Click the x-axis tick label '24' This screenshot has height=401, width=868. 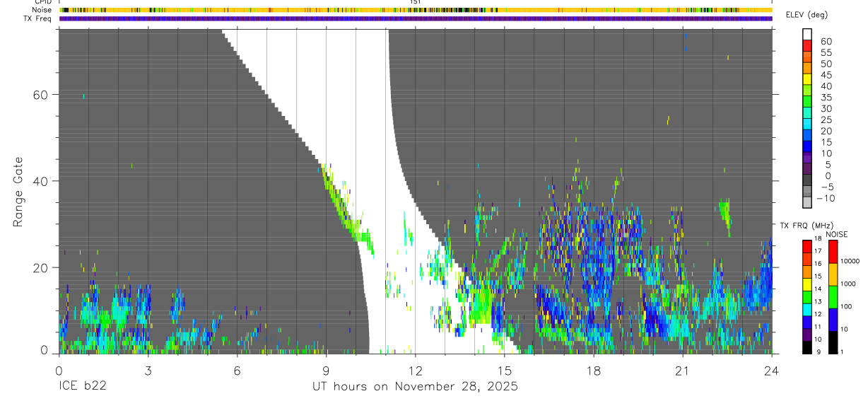point(771,370)
